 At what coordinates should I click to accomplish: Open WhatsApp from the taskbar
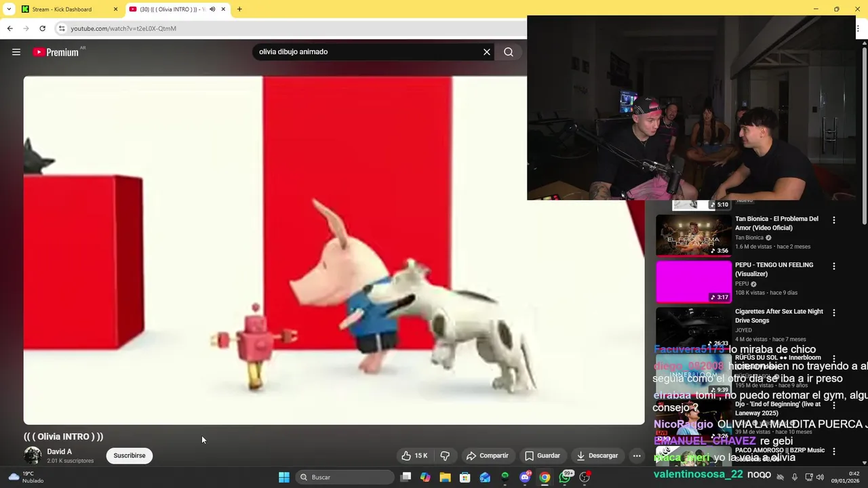coord(565,477)
